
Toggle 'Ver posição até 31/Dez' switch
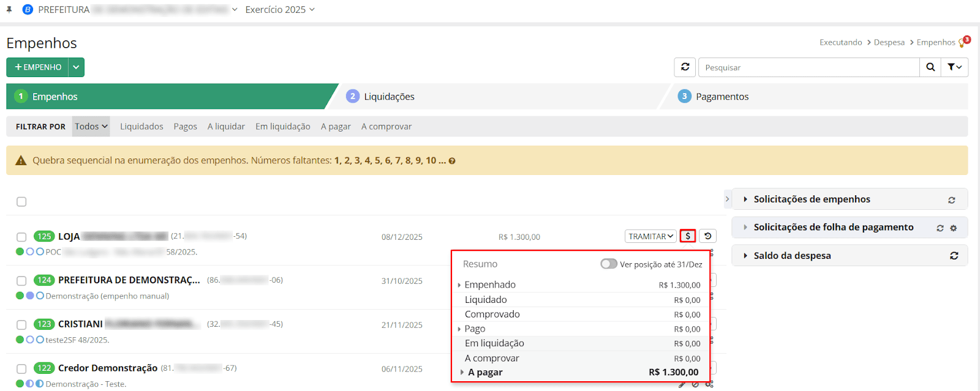608,264
